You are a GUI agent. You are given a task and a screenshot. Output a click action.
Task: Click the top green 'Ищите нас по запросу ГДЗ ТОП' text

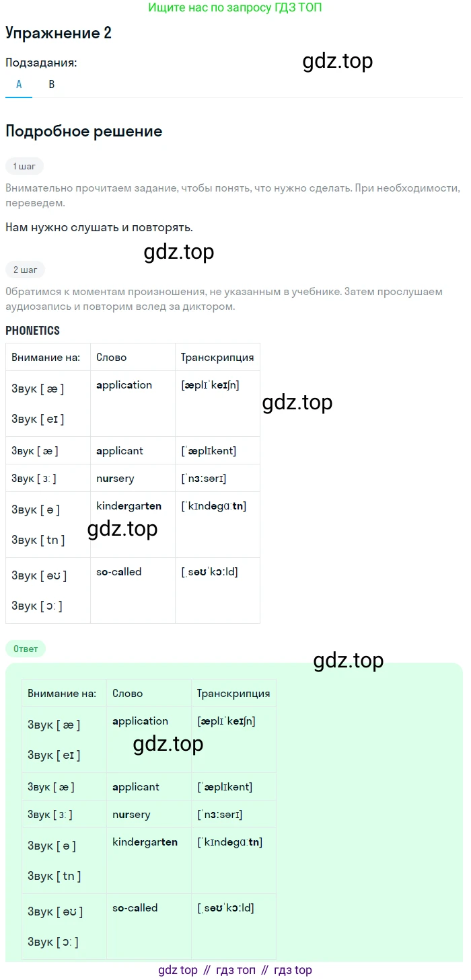click(235, 8)
